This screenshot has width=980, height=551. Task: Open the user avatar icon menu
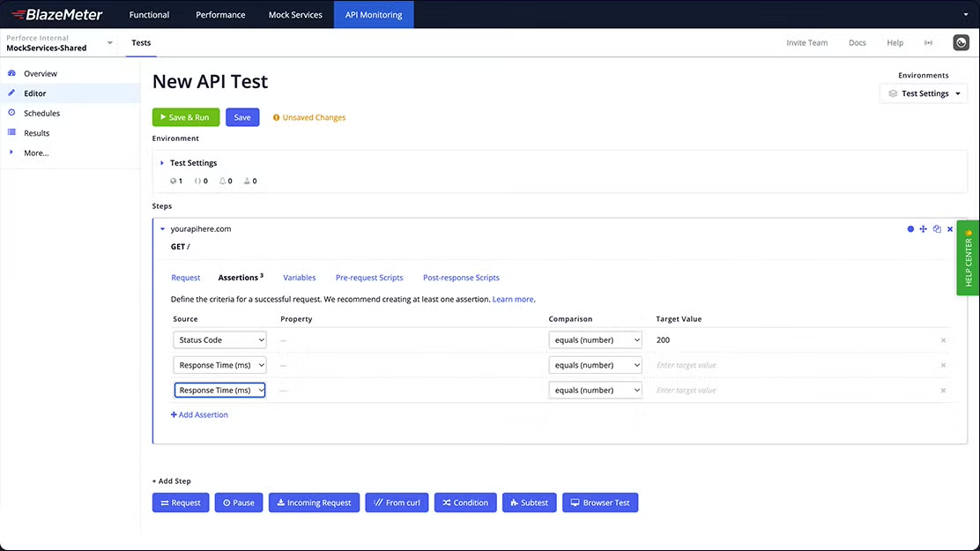click(x=961, y=42)
